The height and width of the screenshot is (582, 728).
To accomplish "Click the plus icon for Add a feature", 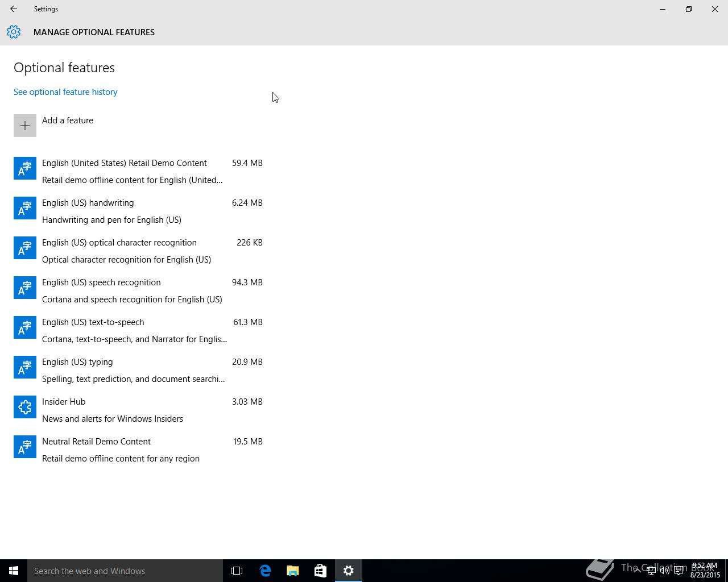I will [25, 126].
